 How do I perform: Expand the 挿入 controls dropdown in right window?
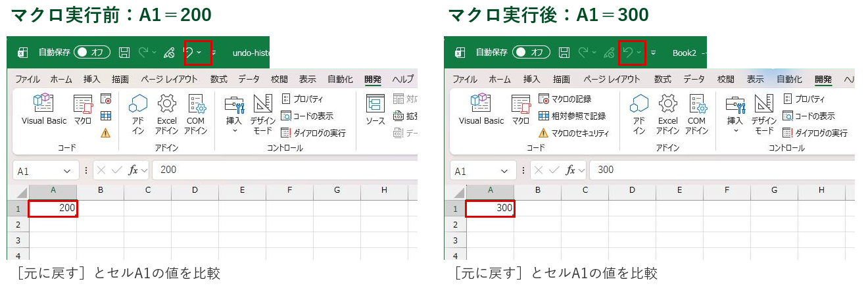coord(735,131)
